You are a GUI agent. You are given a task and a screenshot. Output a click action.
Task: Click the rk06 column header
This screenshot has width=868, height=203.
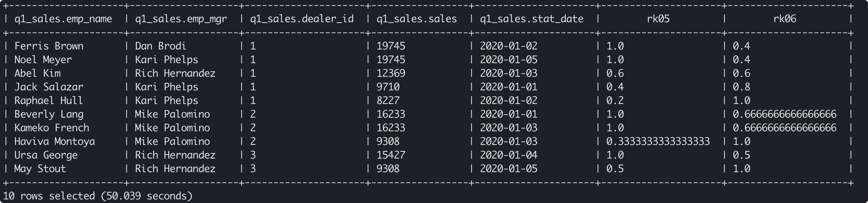click(x=785, y=19)
